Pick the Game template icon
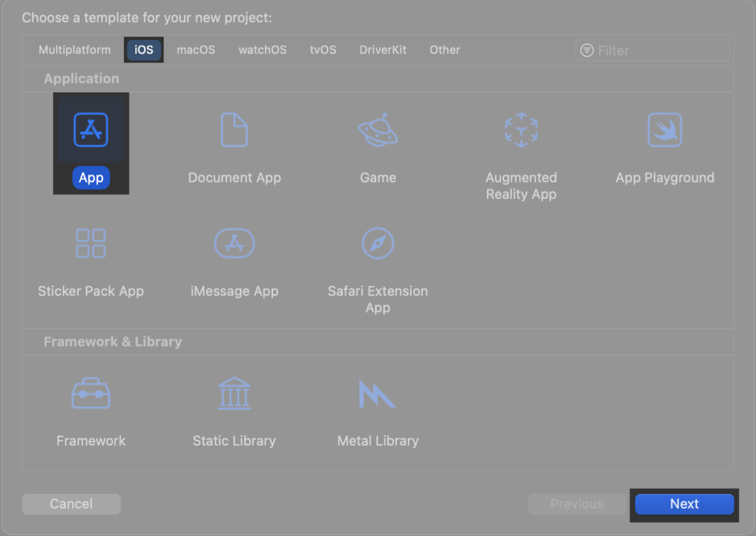756x536 pixels. coord(378,130)
